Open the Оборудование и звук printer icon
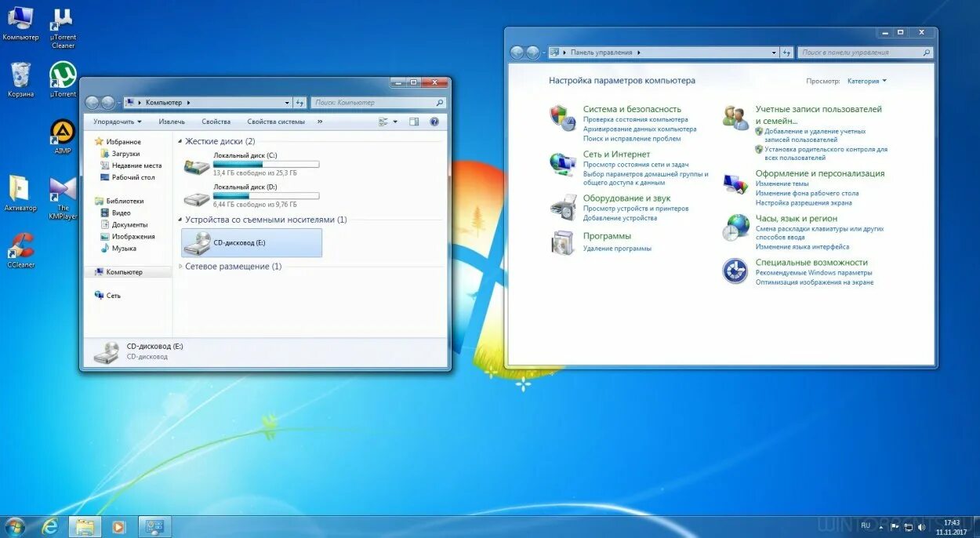The image size is (980, 538). [x=563, y=207]
